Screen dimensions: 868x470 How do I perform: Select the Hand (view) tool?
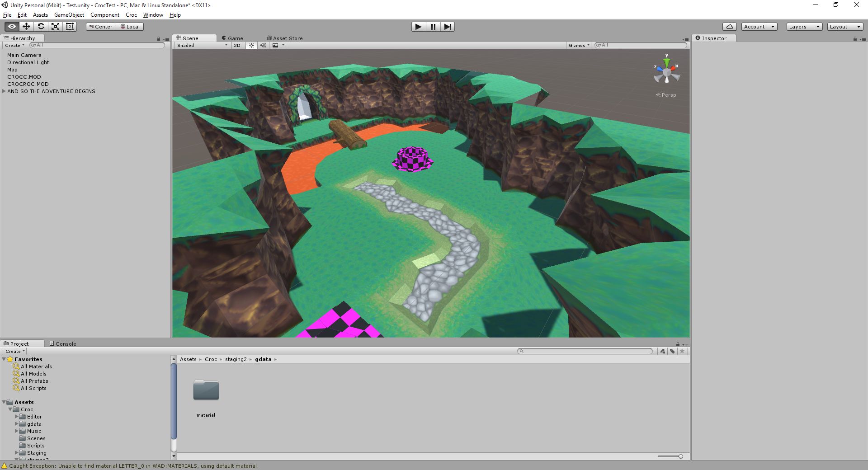(x=12, y=27)
